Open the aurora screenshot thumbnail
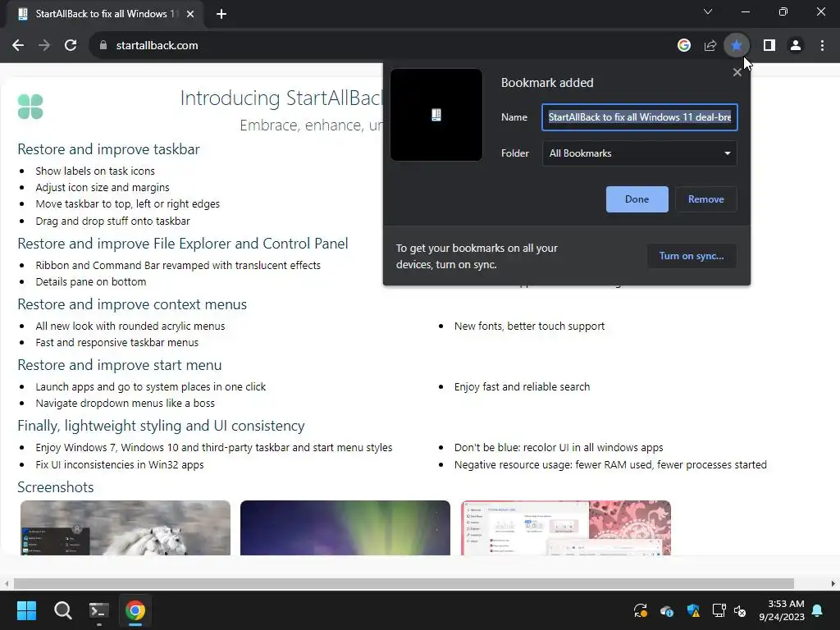 (345, 527)
